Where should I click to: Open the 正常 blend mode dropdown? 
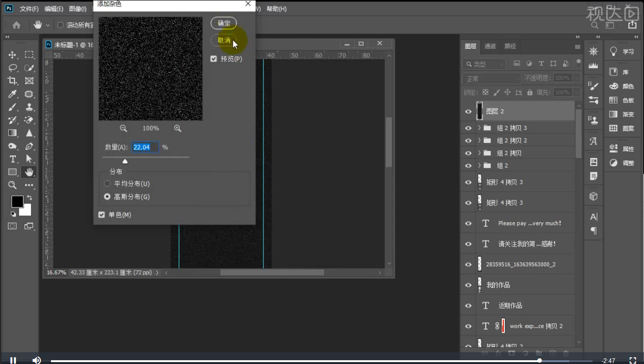(491, 78)
